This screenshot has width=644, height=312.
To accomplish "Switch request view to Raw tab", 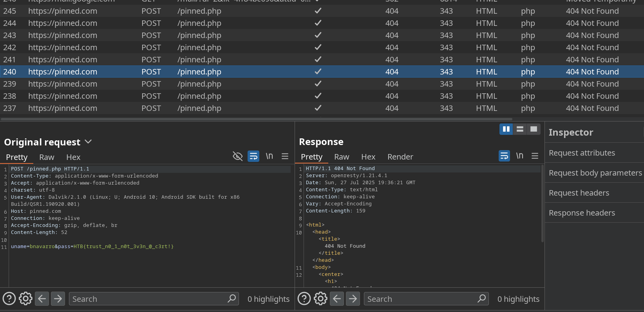I will 47,157.
